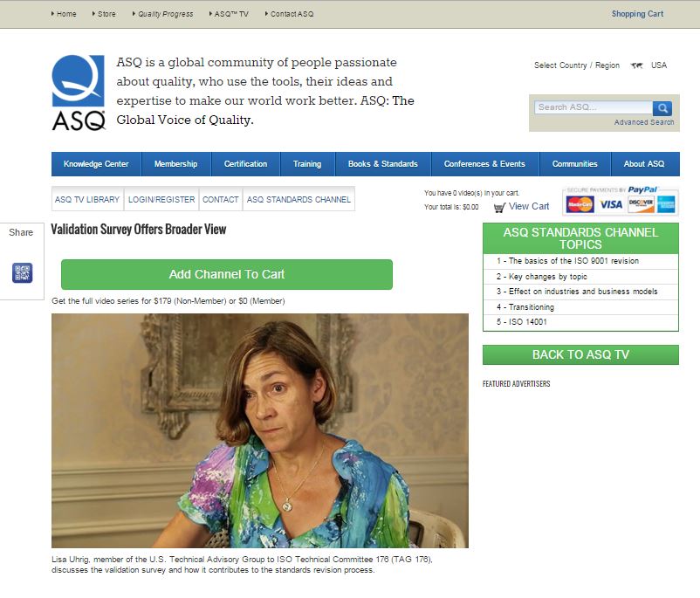Open the Knowledge Center menu
Viewport: 700px width, 598px height.
[96, 164]
